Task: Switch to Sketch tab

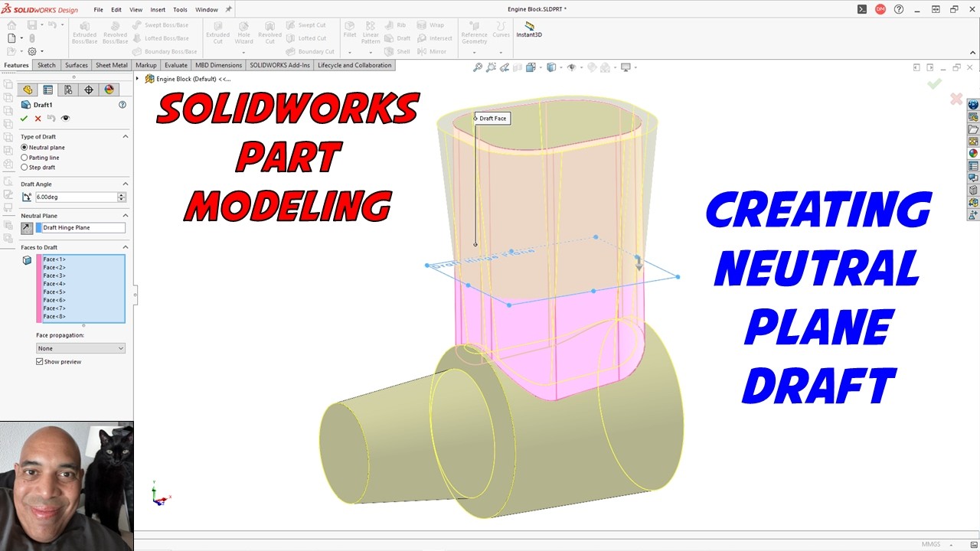Action: click(47, 65)
